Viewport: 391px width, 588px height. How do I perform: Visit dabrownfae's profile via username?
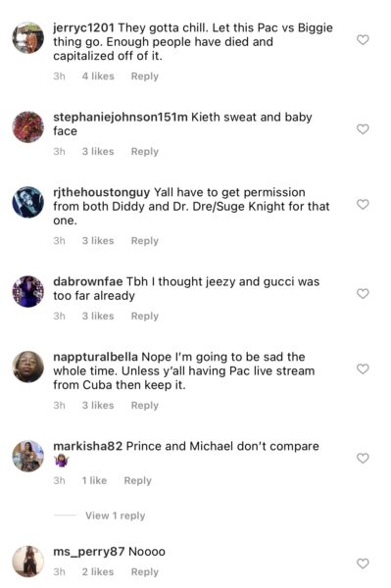click(88, 281)
